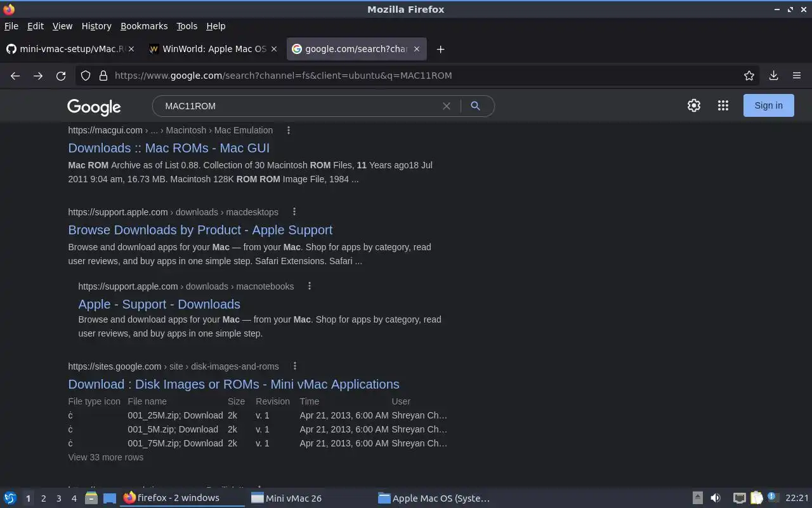Open the Help menu
The width and height of the screenshot is (812, 508).
(216, 26)
